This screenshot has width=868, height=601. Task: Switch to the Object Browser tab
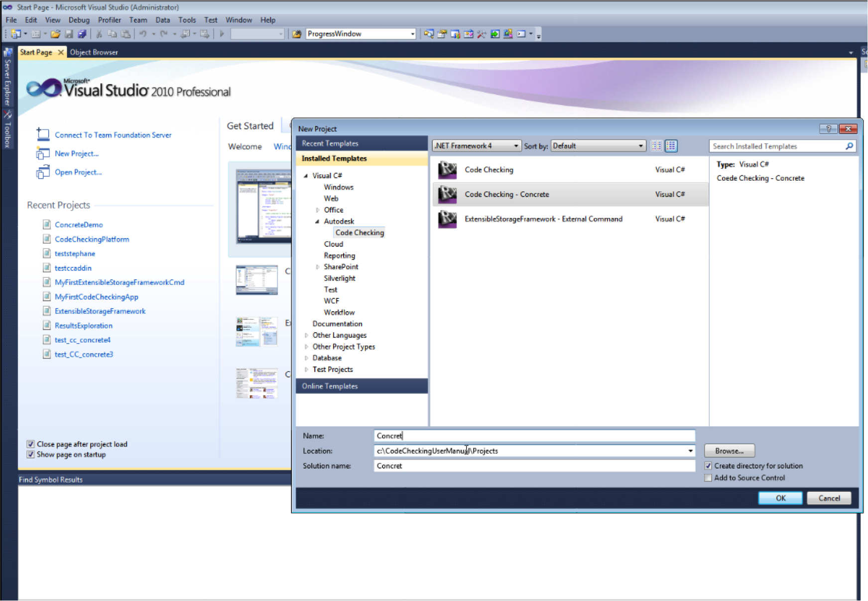[x=93, y=52]
